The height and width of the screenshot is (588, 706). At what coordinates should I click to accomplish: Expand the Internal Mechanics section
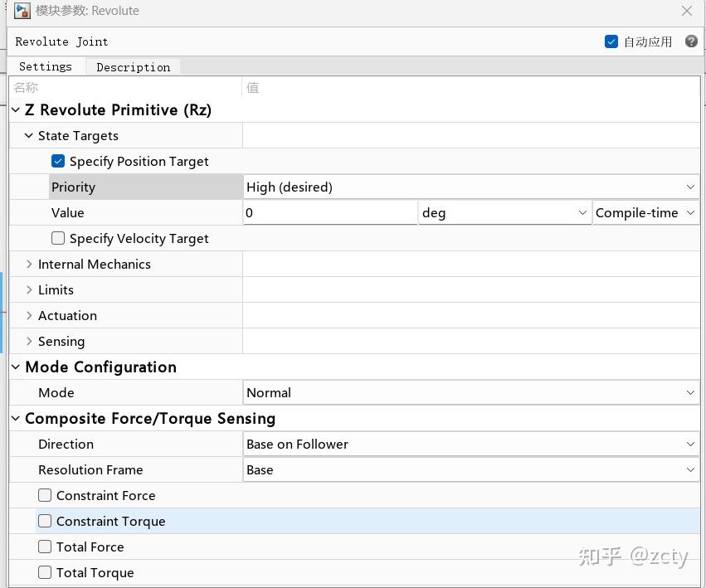click(30, 264)
